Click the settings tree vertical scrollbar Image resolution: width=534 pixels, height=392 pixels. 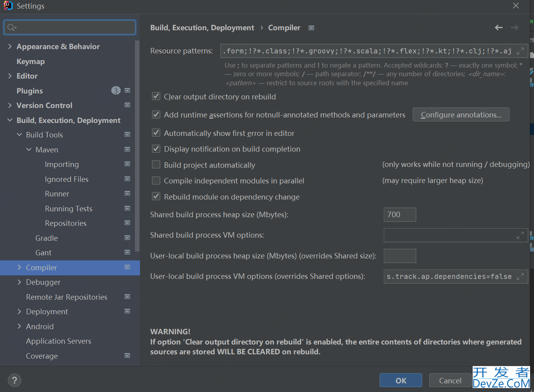tap(137, 146)
